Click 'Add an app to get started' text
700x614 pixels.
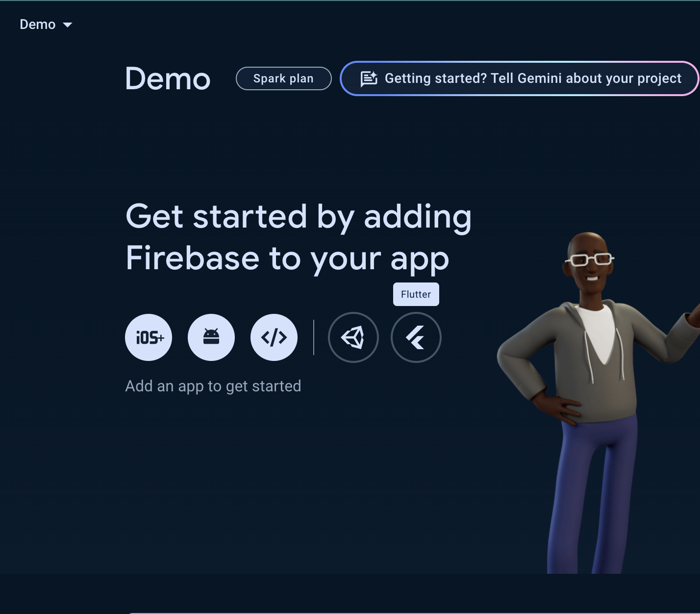(213, 386)
